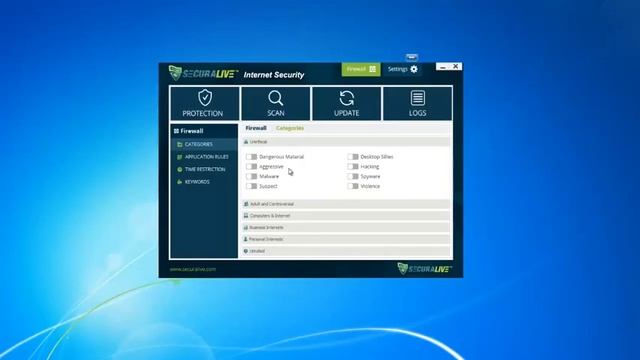Toggle the Suspect switch
The image size is (640, 360).
coord(251,186)
